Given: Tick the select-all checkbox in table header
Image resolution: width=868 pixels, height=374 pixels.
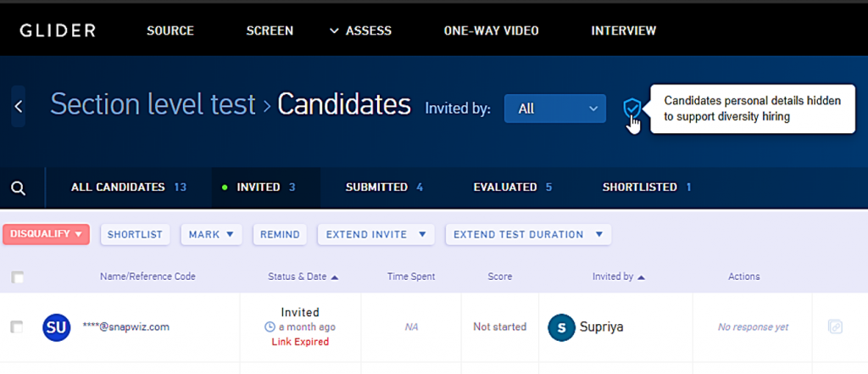Looking at the screenshot, I should point(18,277).
